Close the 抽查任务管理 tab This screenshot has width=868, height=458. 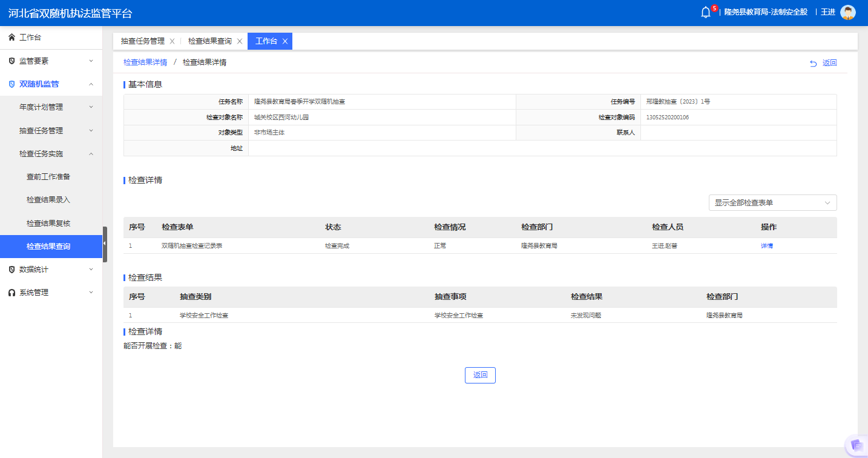(172, 41)
